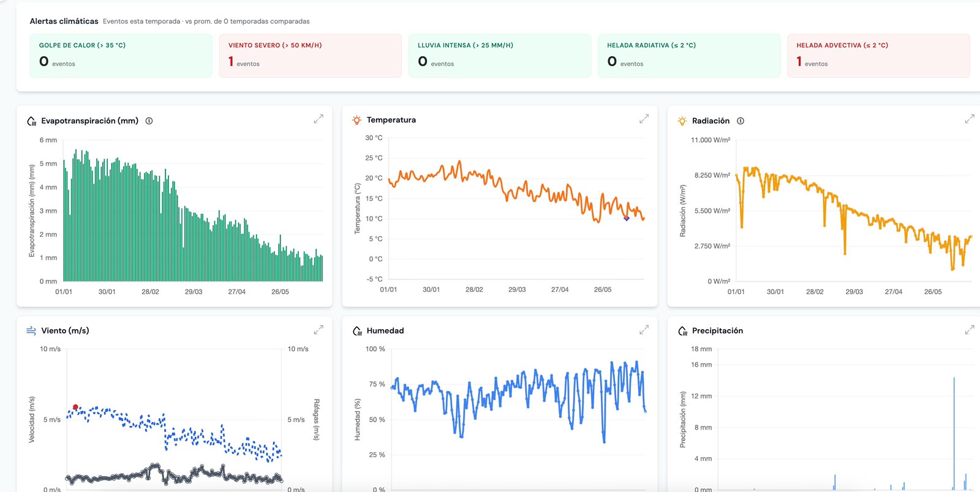The image size is (980, 492).
Task: Expand the Evapotranspiración chart to fullscreen
Action: 318,119
